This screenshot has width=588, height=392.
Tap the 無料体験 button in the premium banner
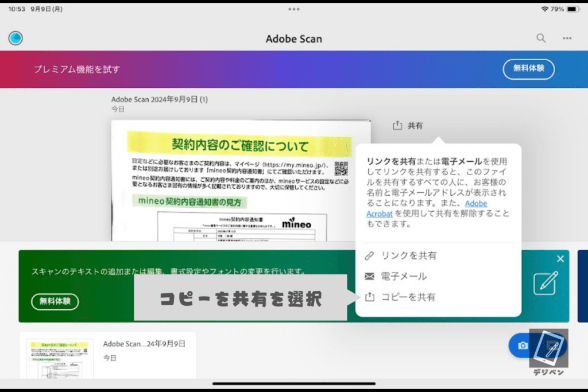tap(528, 69)
